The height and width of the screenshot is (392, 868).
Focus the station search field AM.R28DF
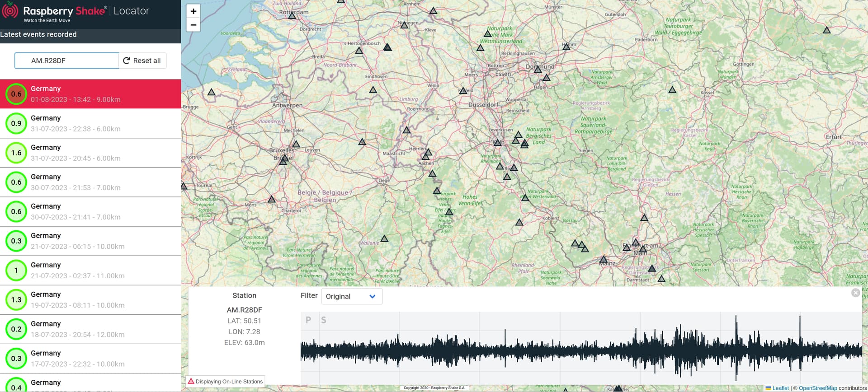67,61
